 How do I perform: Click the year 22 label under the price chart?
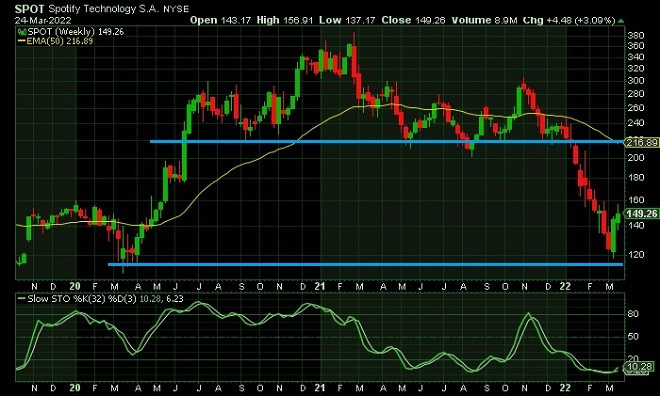pos(565,287)
